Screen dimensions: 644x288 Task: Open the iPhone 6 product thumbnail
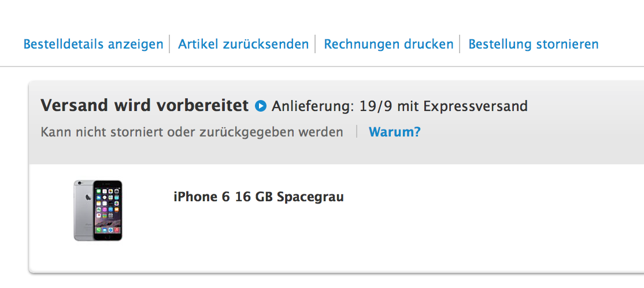(x=98, y=210)
